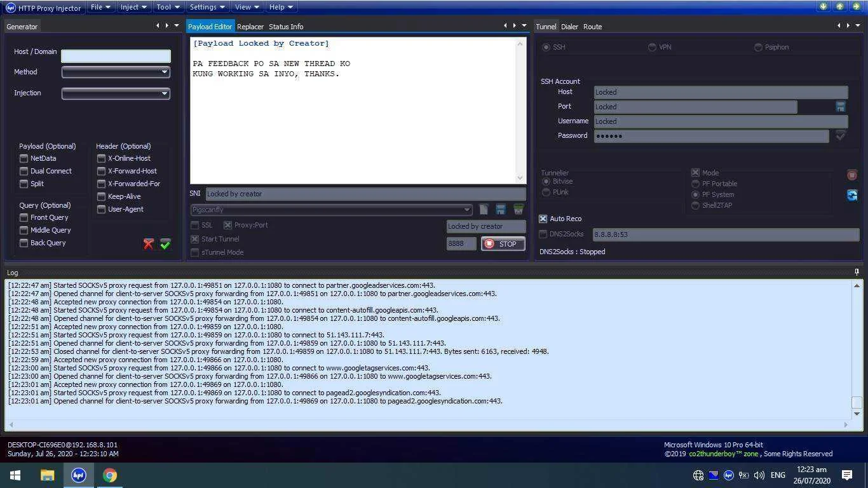The height and width of the screenshot is (488, 868).
Task: Select the Tunnel tab
Action: point(546,27)
